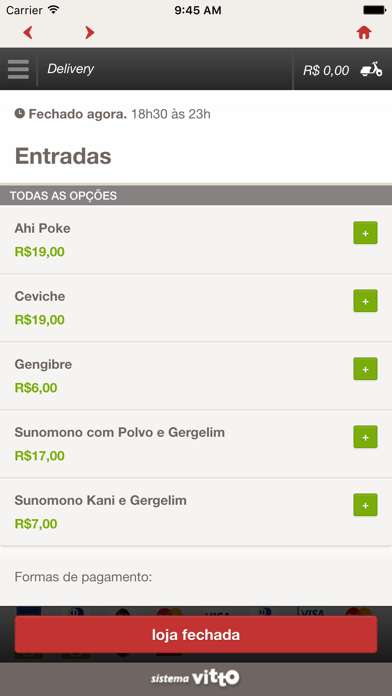Open the hamburger menu
This screenshot has width=392, height=696.
point(18,69)
